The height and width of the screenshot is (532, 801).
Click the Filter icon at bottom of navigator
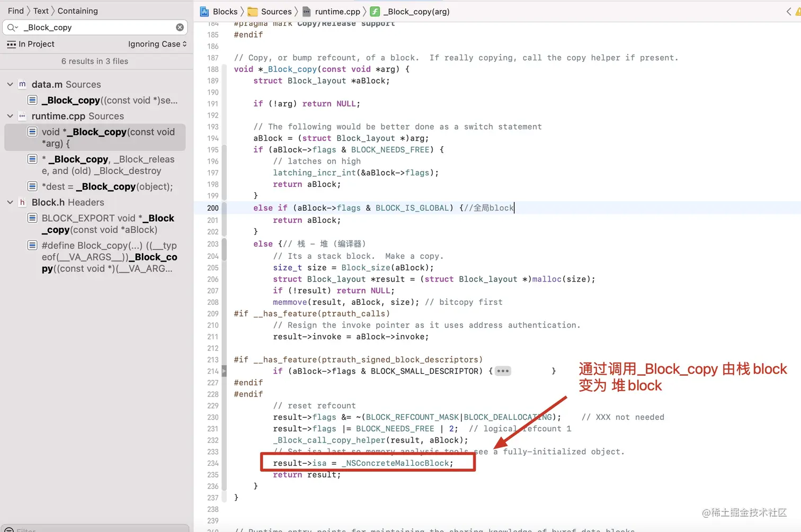[8, 528]
